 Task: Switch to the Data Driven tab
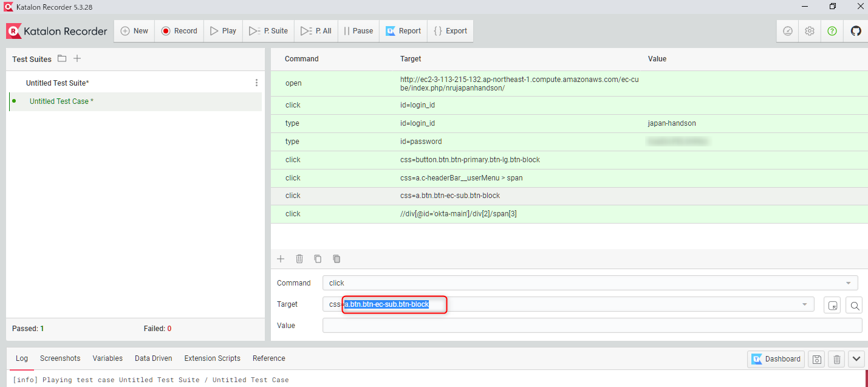point(154,358)
